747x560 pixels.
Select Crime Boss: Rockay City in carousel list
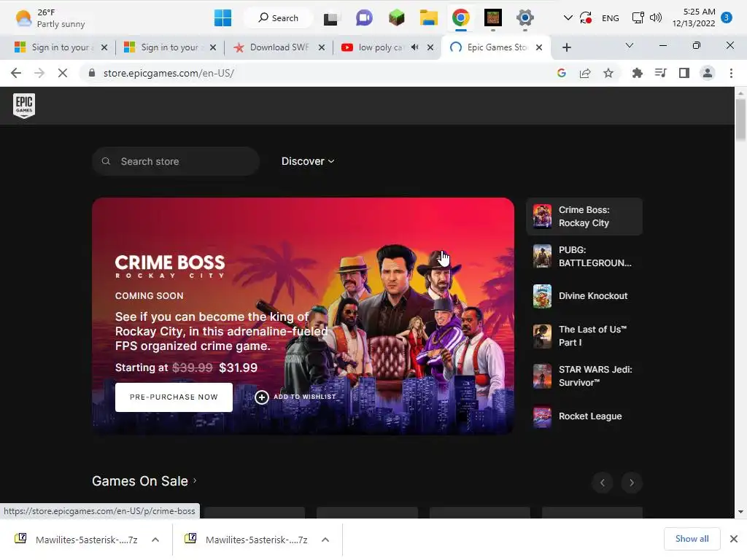coord(584,217)
